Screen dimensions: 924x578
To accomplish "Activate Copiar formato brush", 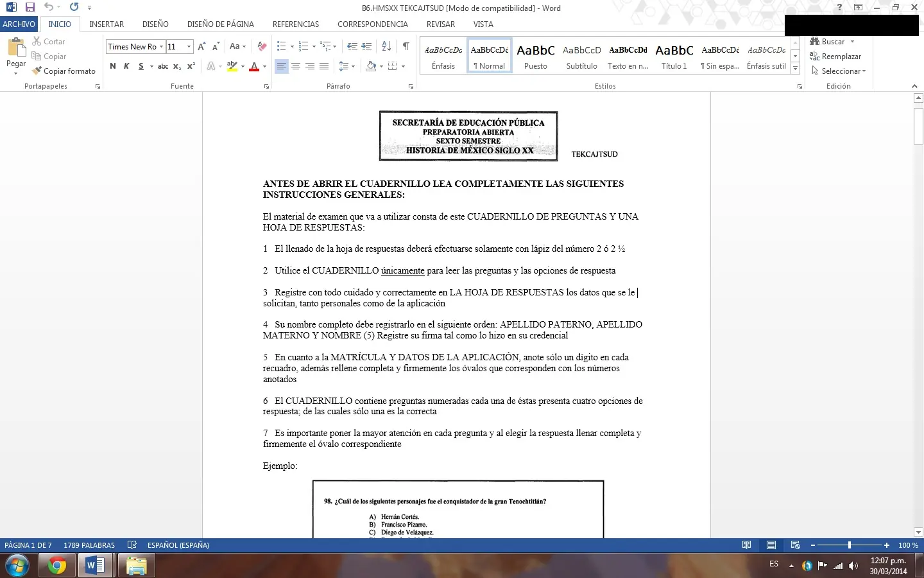I will point(64,71).
